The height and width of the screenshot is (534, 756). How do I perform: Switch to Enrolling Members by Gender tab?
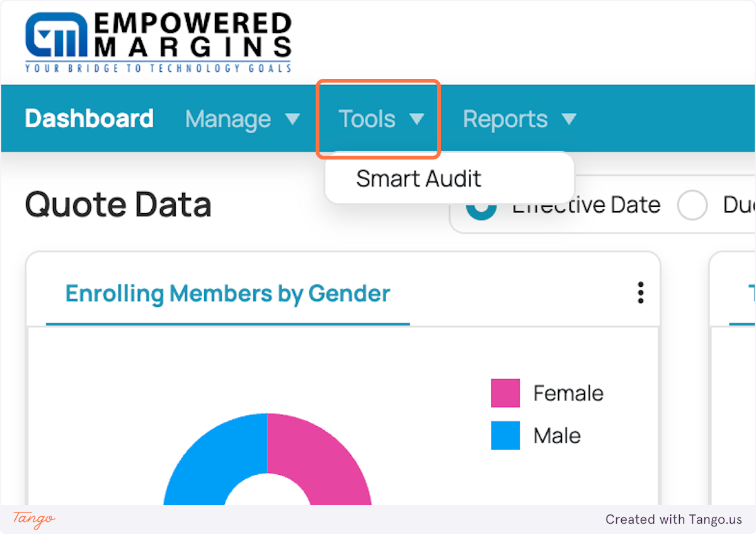click(x=228, y=293)
